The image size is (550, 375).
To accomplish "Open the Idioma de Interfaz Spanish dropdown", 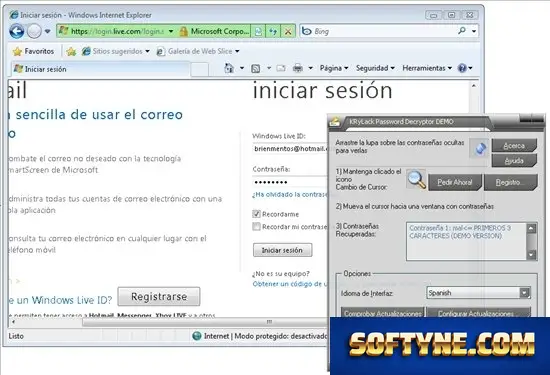I will tap(478, 293).
